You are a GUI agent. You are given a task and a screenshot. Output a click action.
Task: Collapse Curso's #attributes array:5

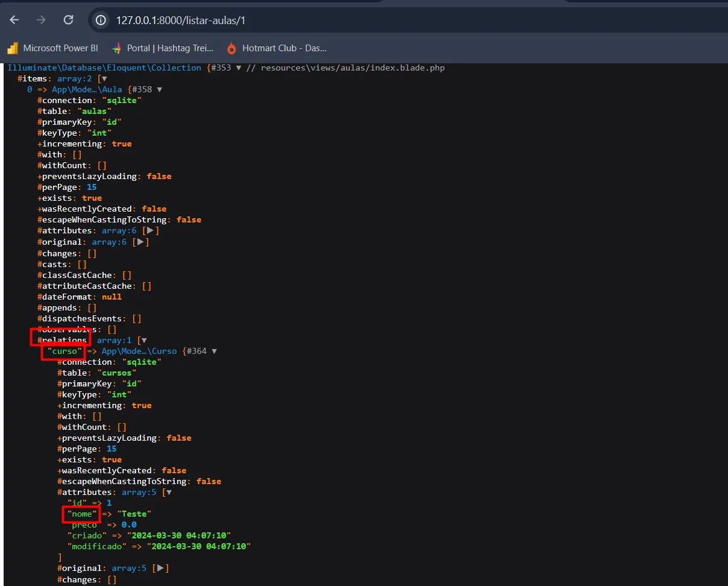coord(169,493)
